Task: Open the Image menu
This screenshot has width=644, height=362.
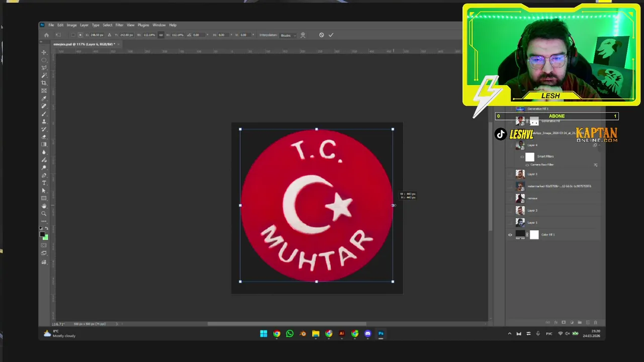Action: [72, 25]
